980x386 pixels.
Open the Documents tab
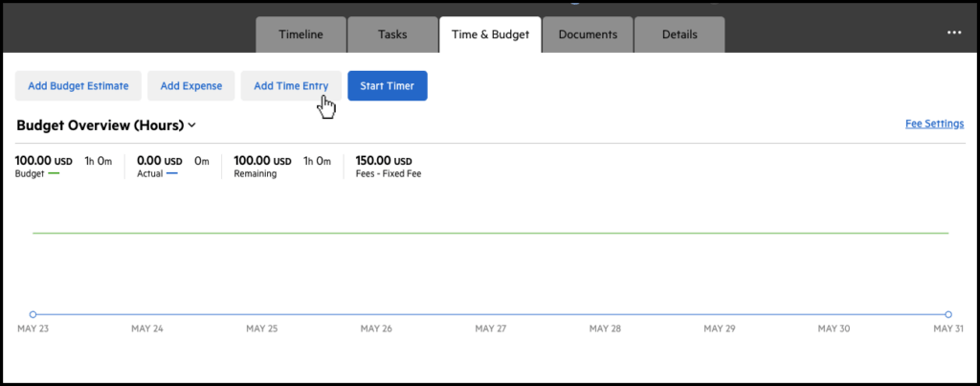[x=588, y=34]
